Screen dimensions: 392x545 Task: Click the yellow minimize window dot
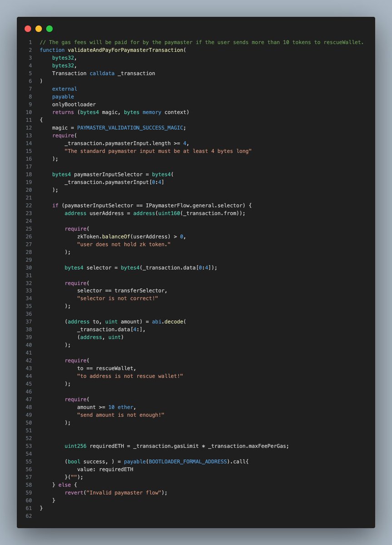(39, 29)
